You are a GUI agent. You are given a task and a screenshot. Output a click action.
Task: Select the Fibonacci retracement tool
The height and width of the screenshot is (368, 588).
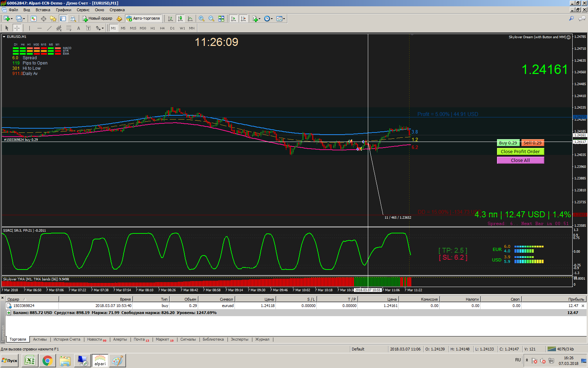(x=69, y=28)
